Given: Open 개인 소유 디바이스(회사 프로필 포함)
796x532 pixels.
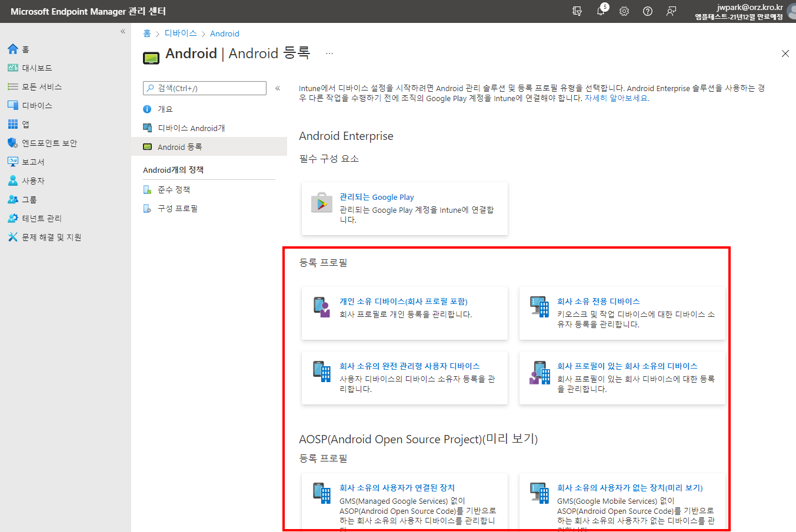Looking at the screenshot, I should point(404,302).
